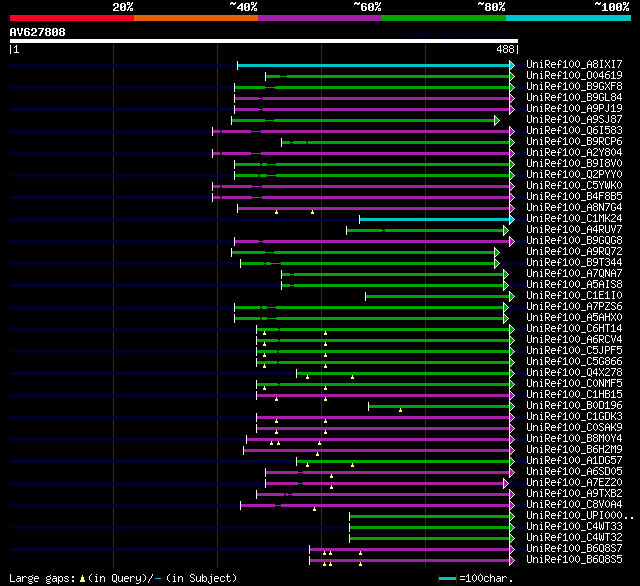Image resolution: width=640 pixels, height=586 pixels.
Task: Click the UniRef100_C1MK24 label
Action: (x=574, y=219)
